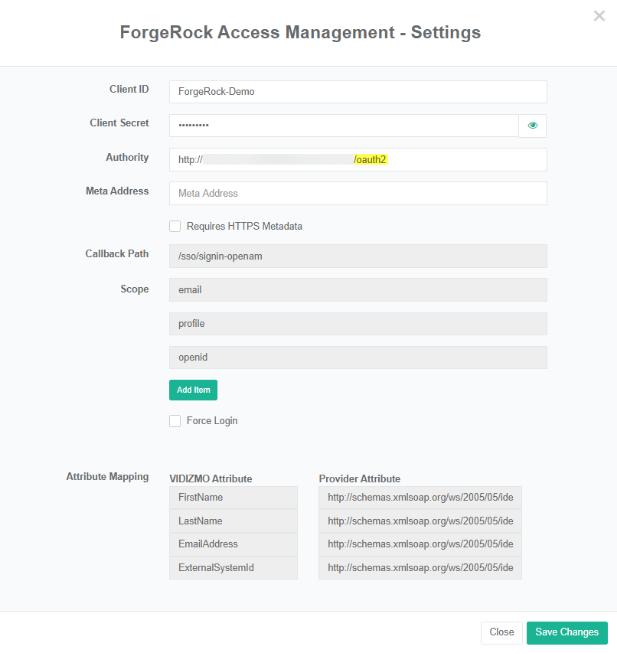Show the client secret with eye icon
The height and width of the screenshot is (654, 617).
(533, 125)
